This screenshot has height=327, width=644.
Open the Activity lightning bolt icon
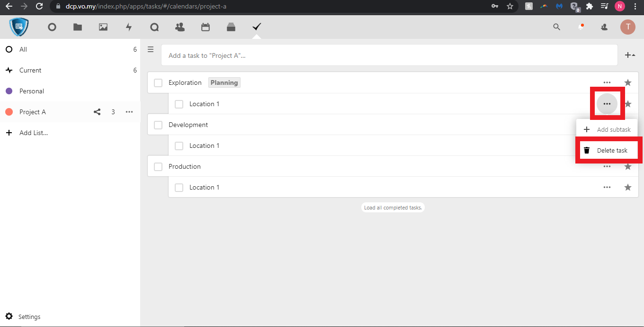click(129, 27)
